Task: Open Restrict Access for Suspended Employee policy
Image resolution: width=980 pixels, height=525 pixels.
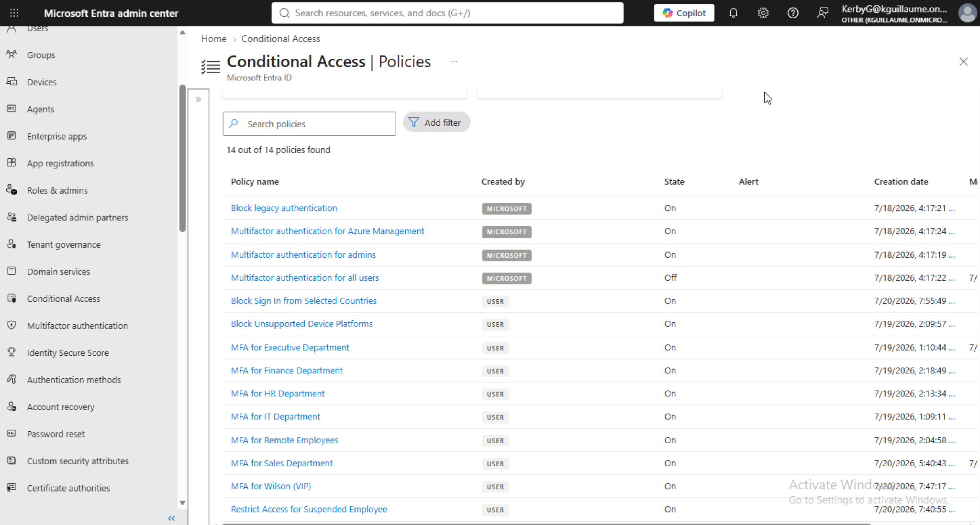Action: click(309, 509)
